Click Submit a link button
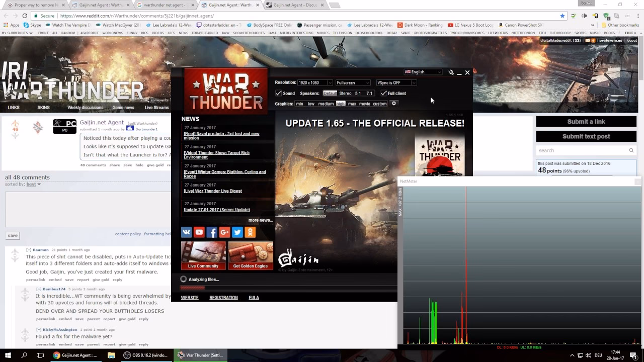The image size is (644, 362). (586, 122)
